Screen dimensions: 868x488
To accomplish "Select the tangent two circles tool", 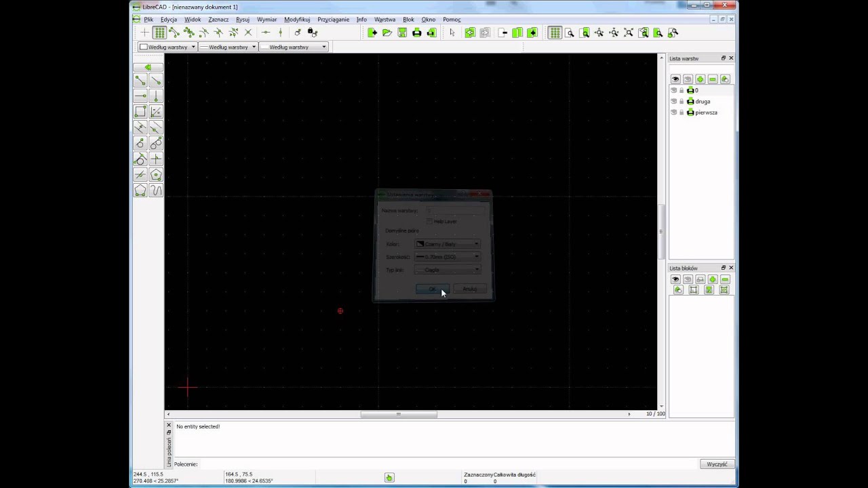I will [156, 143].
